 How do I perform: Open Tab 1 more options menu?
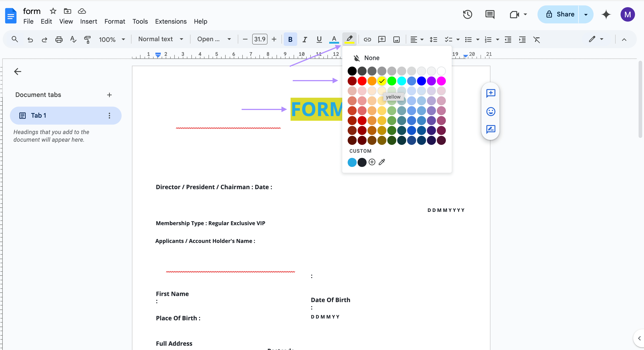click(109, 115)
